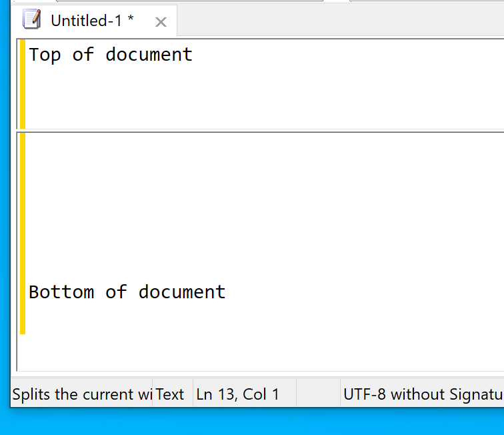Screen dimensions: 504x435
Task: Click the empty status bar segment before UTF-8
Action: tap(318, 394)
